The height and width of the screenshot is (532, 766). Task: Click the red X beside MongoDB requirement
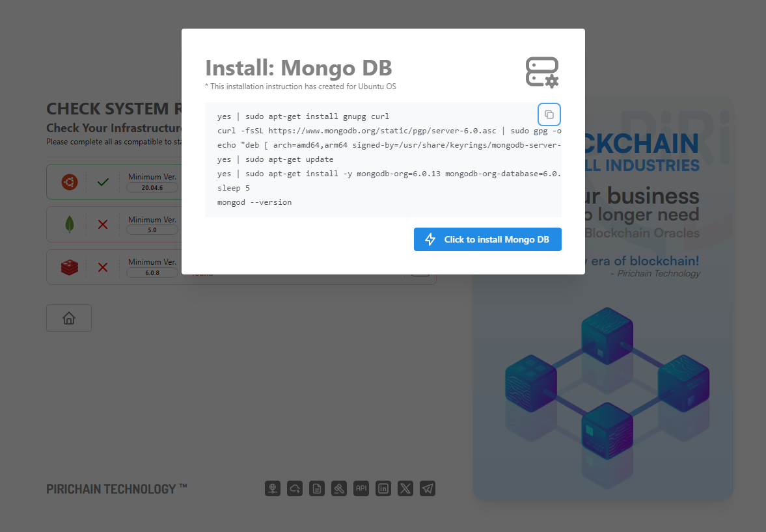click(x=102, y=224)
